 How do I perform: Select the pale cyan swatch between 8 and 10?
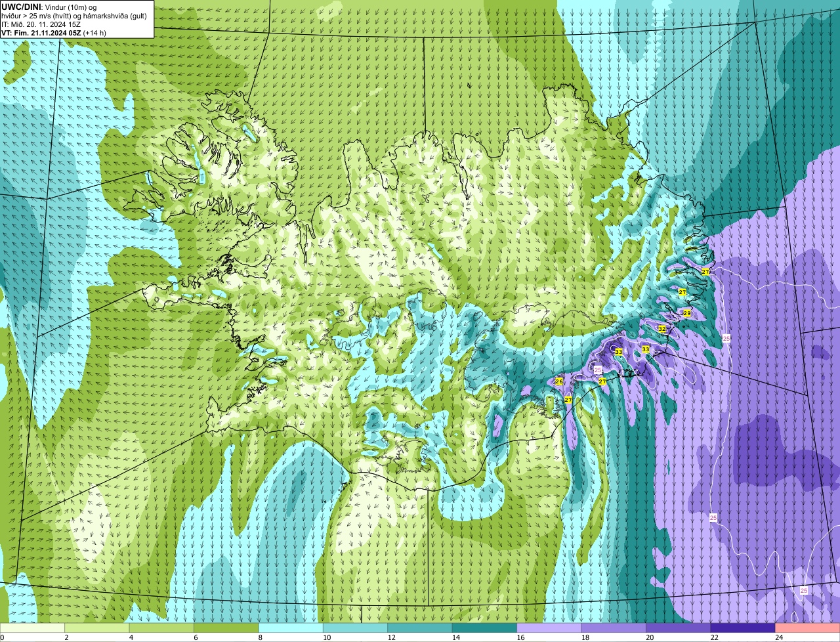pyautogui.click(x=291, y=628)
